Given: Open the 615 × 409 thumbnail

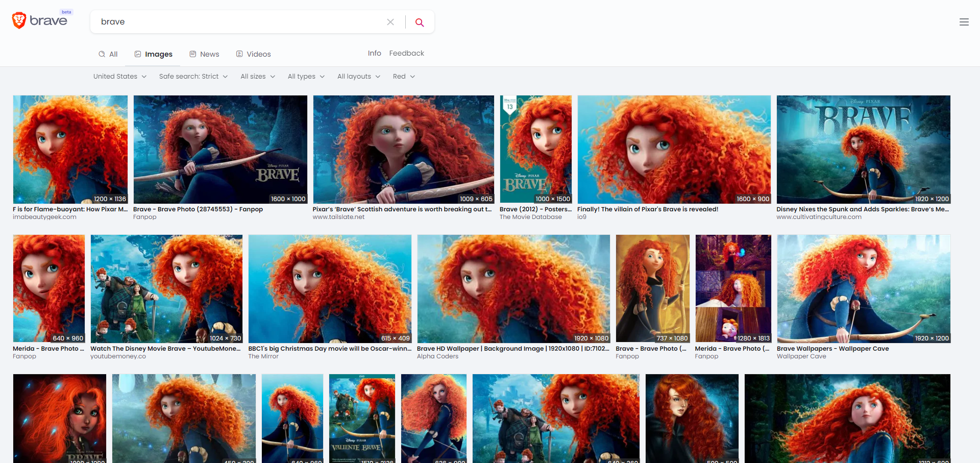Looking at the screenshot, I should 330,288.
